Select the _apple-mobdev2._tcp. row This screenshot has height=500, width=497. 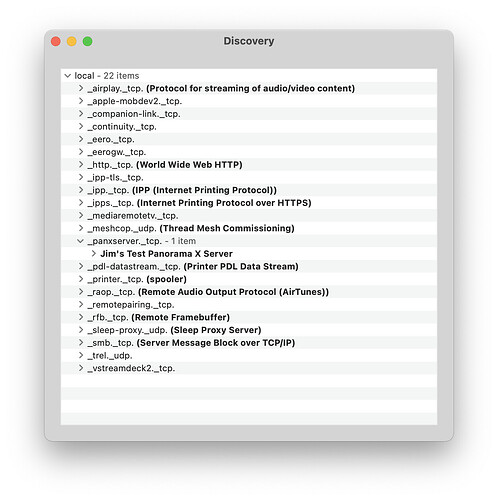[x=249, y=101]
